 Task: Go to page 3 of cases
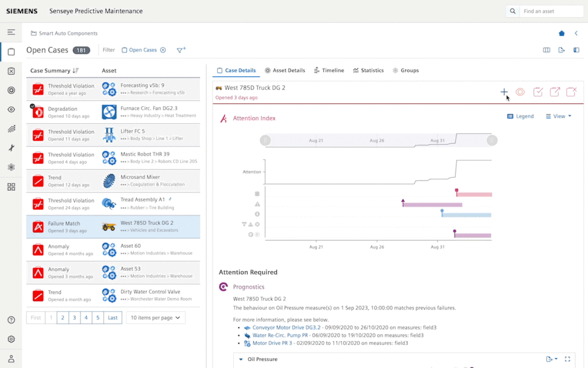74,317
